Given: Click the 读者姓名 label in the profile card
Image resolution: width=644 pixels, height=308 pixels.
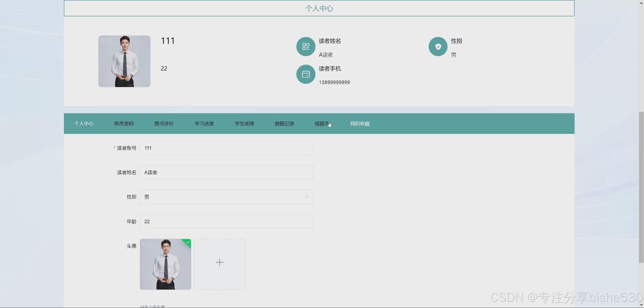Looking at the screenshot, I should [330, 41].
